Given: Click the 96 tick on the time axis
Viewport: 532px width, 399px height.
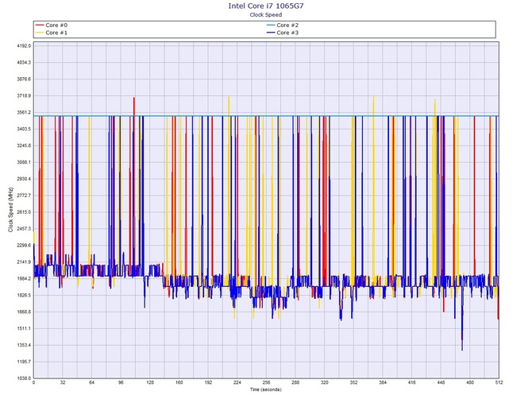Looking at the screenshot, I should [x=121, y=382].
